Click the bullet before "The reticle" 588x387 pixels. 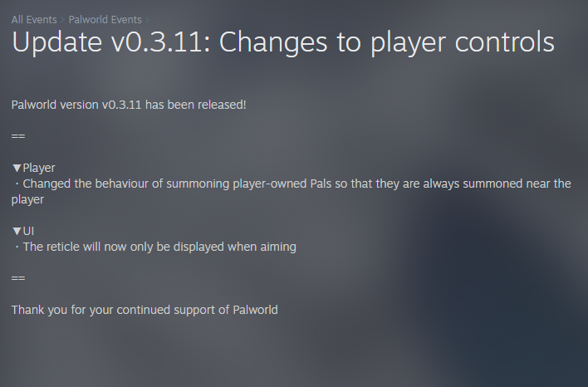(x=16, y=247)
